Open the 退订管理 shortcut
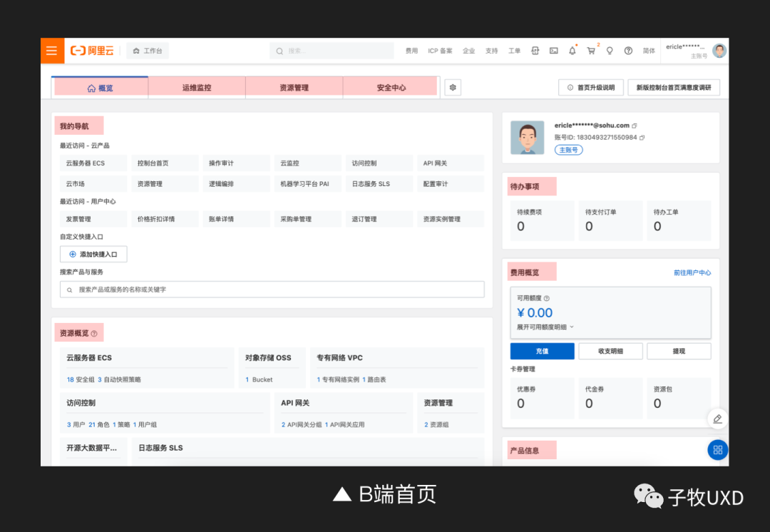 coord(379,219)
